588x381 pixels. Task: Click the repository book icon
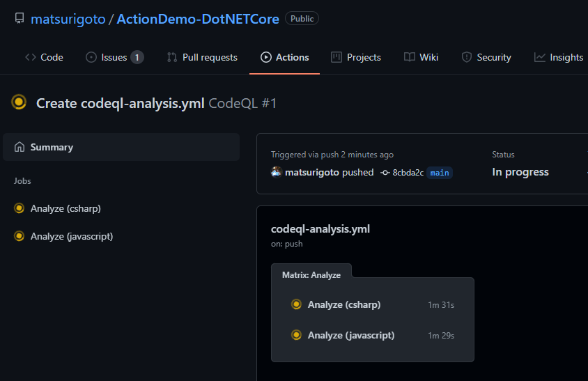[x=20, y=18]
